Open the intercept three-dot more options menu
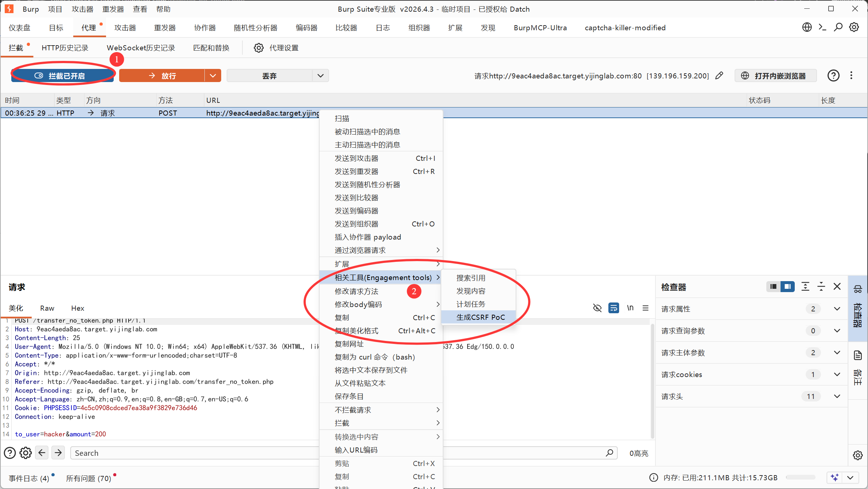Viewport: 868px width, 489px height. (851, 75)
